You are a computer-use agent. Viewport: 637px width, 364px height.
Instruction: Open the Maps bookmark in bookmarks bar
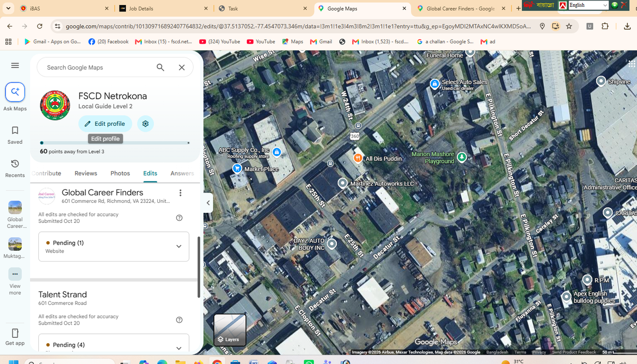point(292,42)
